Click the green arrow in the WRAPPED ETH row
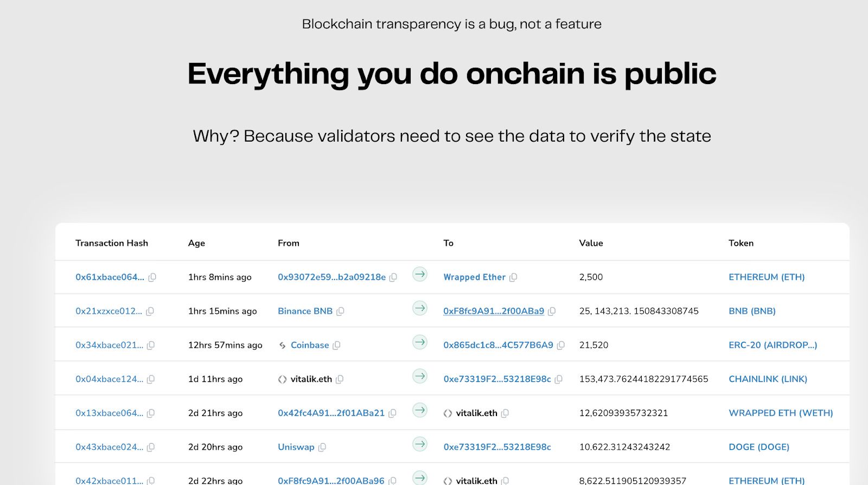The height and width of the screenshot is (485, 868). click(x=420, y=410)
